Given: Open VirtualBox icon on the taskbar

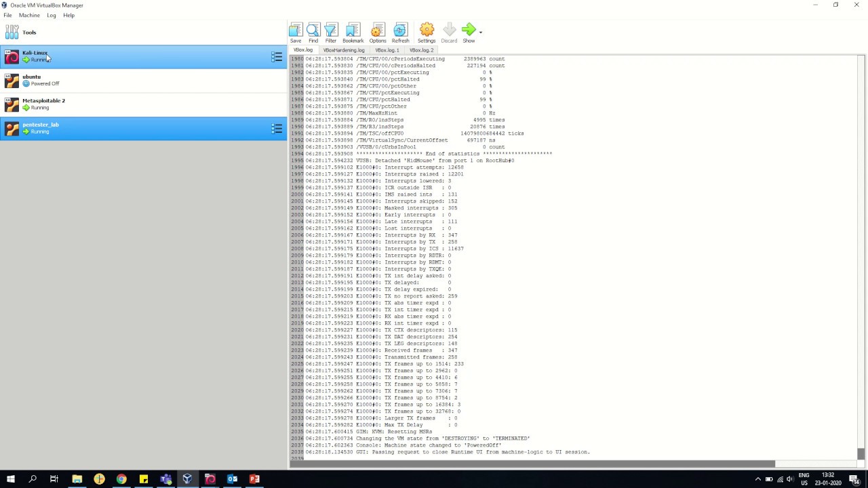Looking at the screenshot, I should [188, 479].
